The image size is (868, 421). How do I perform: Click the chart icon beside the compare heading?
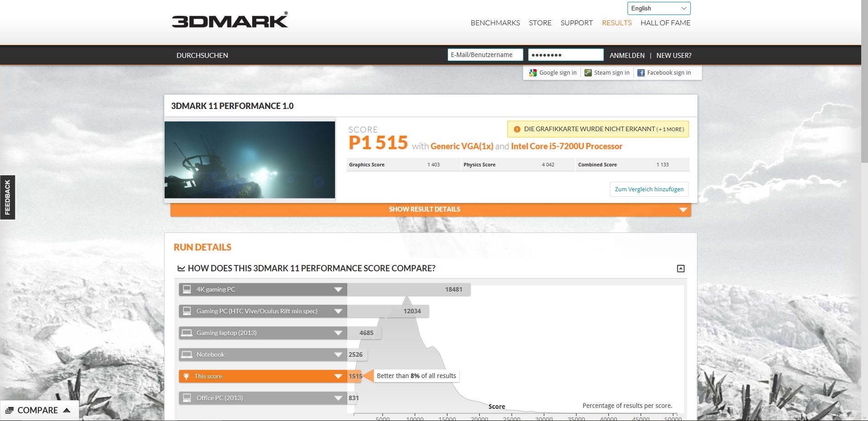181,269
